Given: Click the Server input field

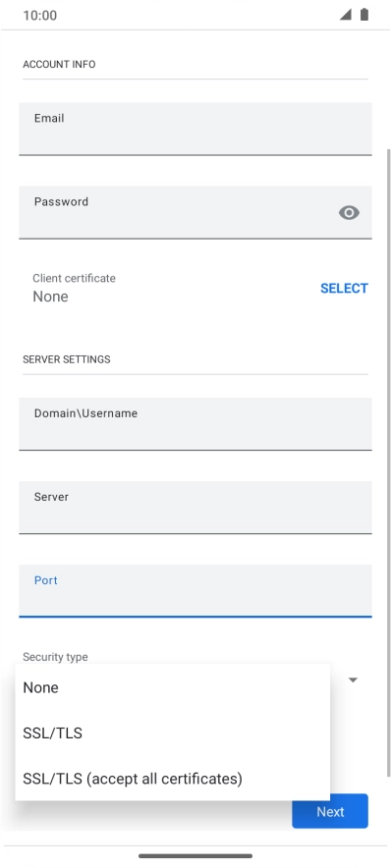Looking at the screenshot, I should [x=195, y=508].
